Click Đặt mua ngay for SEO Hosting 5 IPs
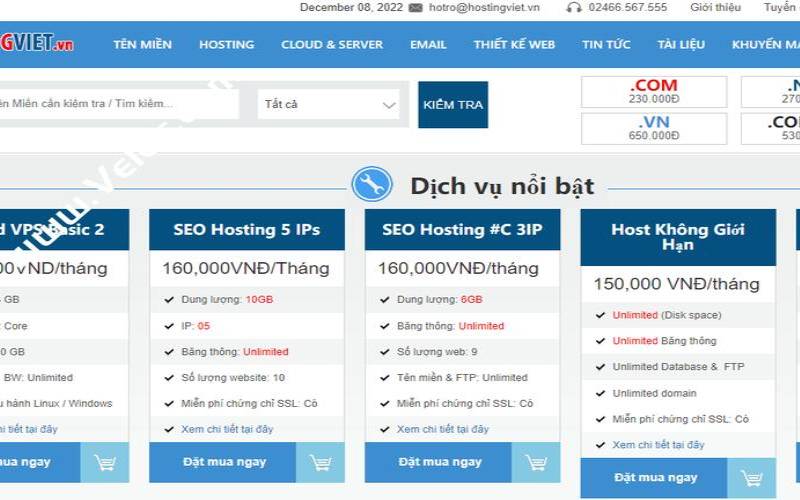Screen dimensions: 800x500 [222, 462]
